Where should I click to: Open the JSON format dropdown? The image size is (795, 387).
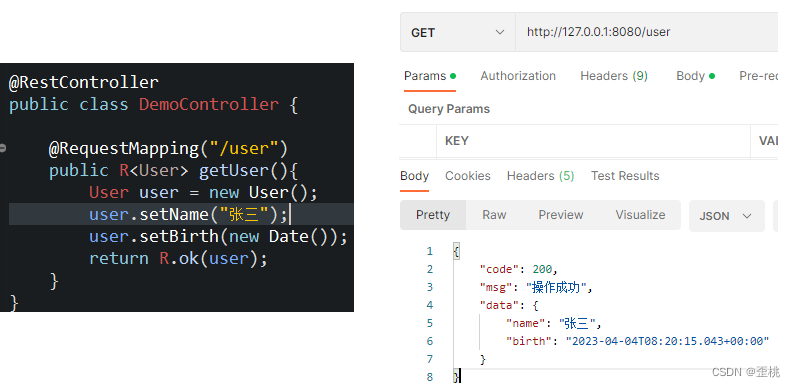tap(727, 216)
